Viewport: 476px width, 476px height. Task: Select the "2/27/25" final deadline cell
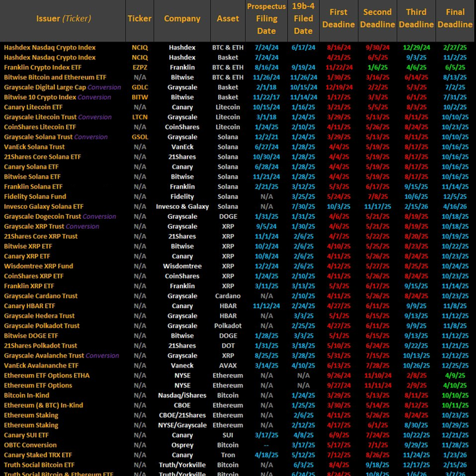pyautogui.click(x=455, y=48)
